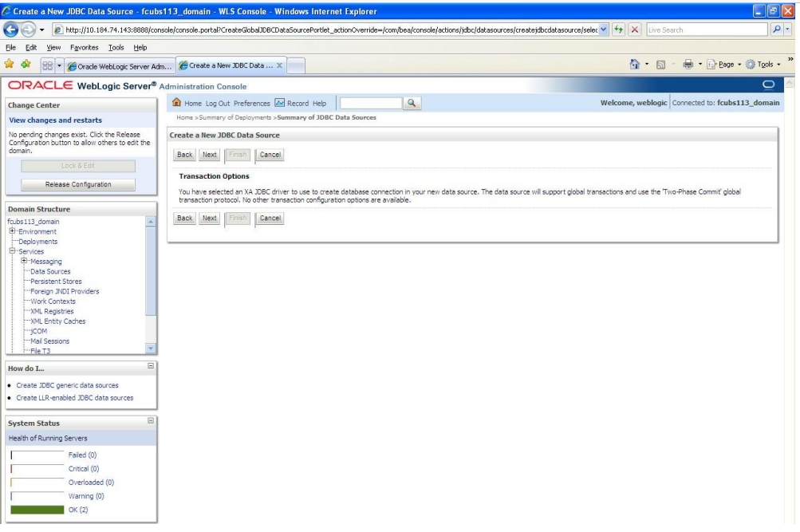Click View changes and restarts link
Screen dimensions: 800x532
56,120
